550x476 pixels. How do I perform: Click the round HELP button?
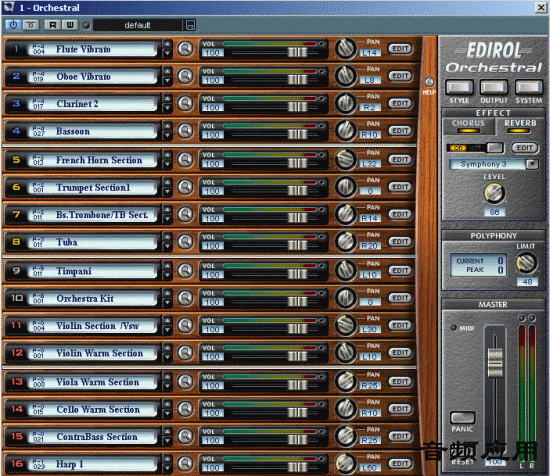[429, 82]
